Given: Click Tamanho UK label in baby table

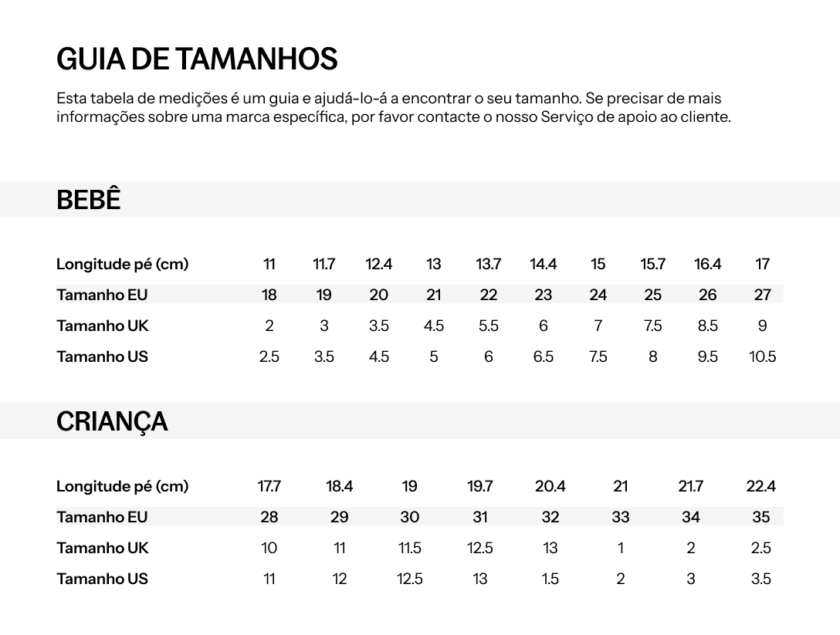Looking at the screenshot, I should coord(103,326).
